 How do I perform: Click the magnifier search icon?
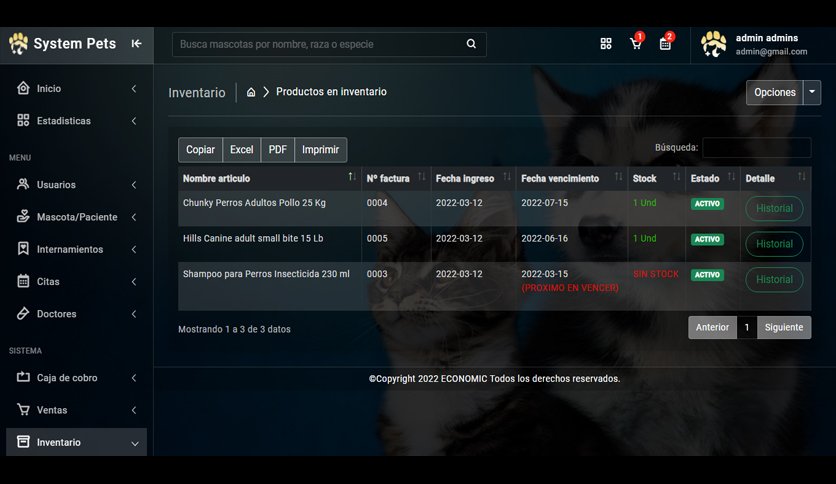[x=471, y=44]
